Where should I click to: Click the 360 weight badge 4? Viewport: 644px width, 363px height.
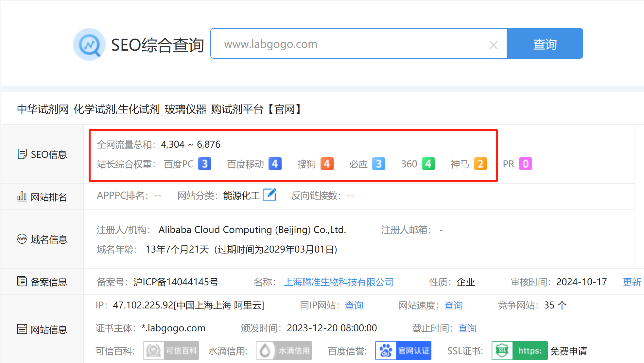tap(428, 164)
